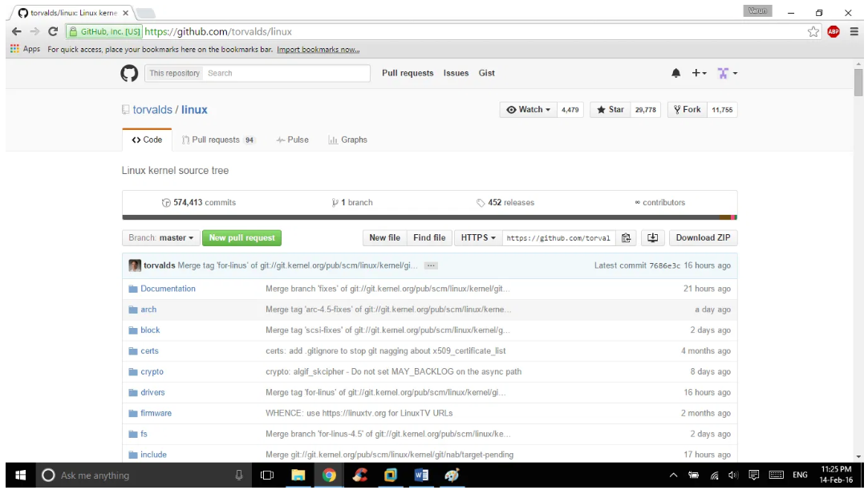Open the Watch dropdown
868x494 pixels.
pyautogui.click(x=528, y=110)
